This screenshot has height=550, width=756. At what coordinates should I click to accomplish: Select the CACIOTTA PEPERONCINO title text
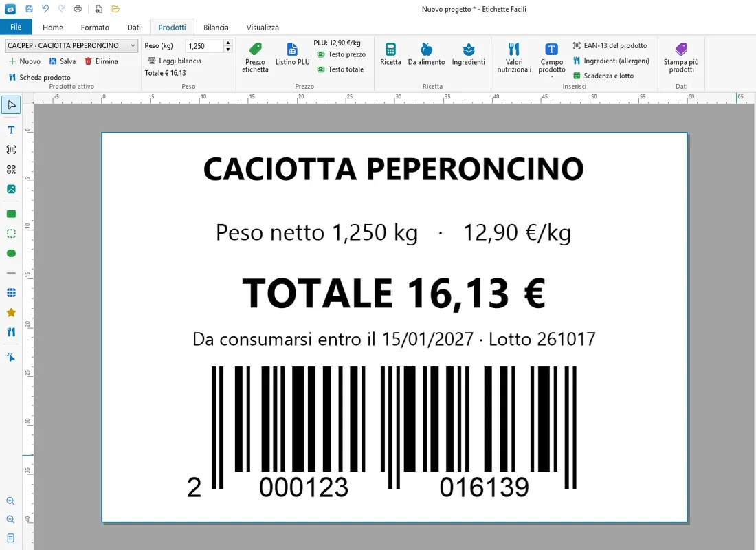point(393,169)
